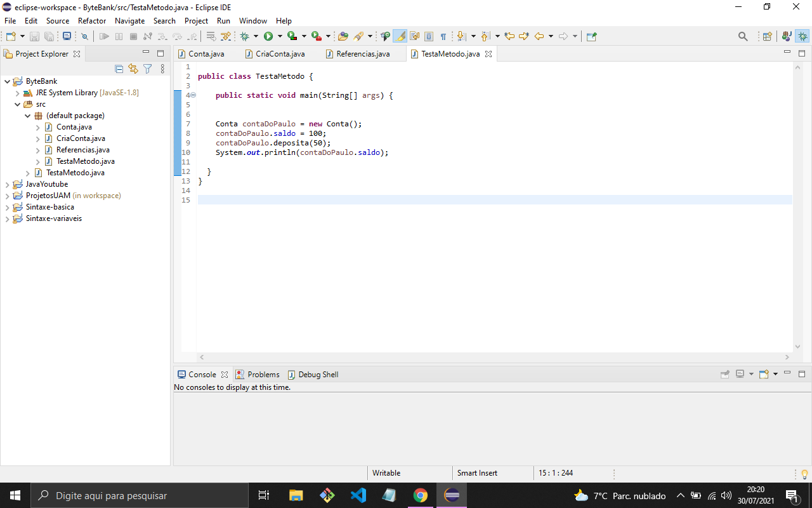Toggle Block Selection Mode icon
This screenshot has height=508, width=812.
click(x=429, y=37)
